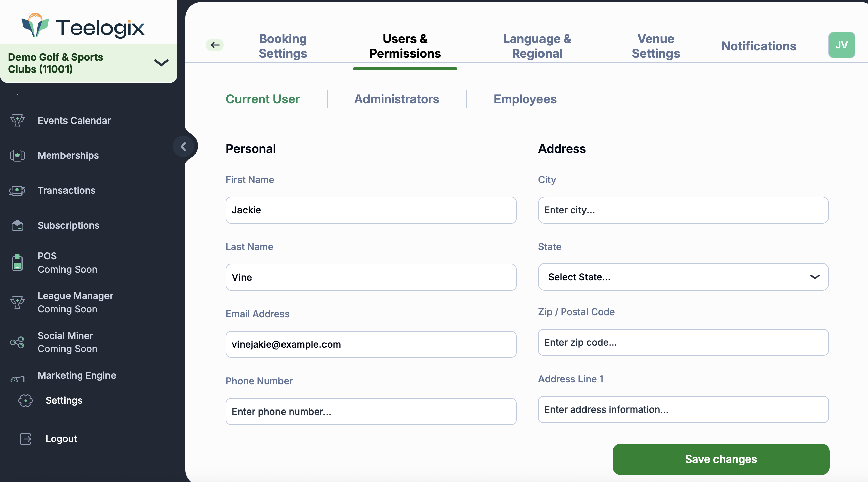Click POS Coming Soon entry

click(x=68, y=262)
